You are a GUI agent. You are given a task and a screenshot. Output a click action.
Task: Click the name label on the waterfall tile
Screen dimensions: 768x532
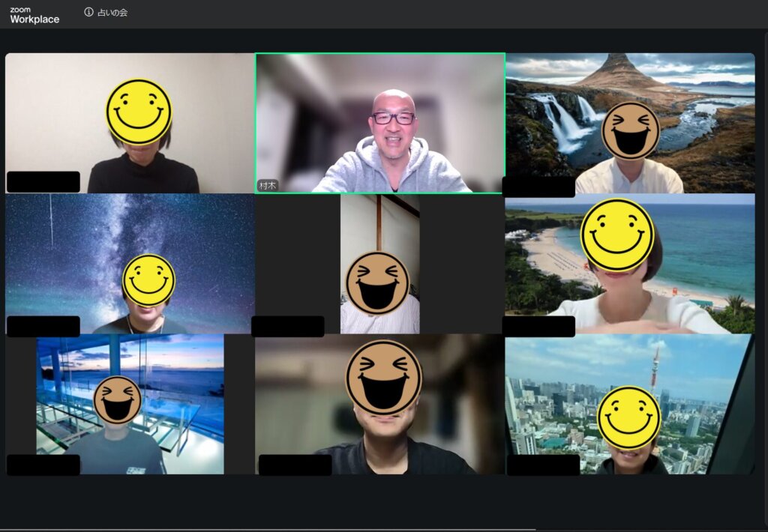(538, 187)
